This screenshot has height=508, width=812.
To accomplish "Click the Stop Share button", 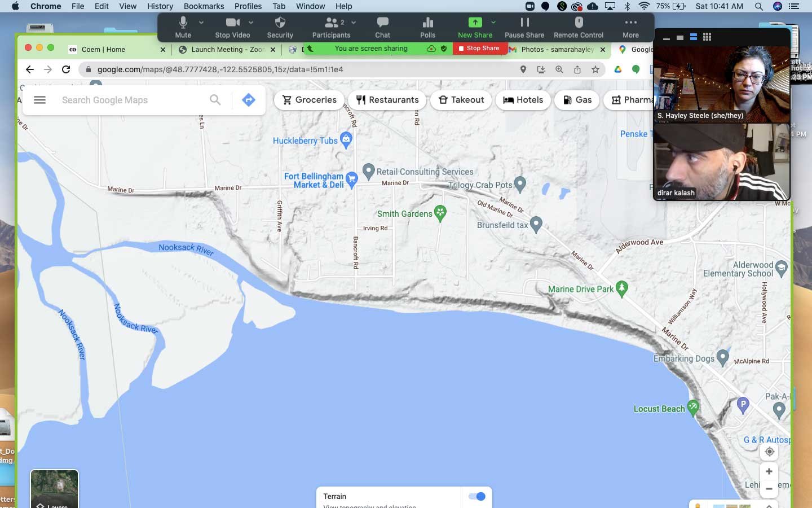I will coord(479,49).
